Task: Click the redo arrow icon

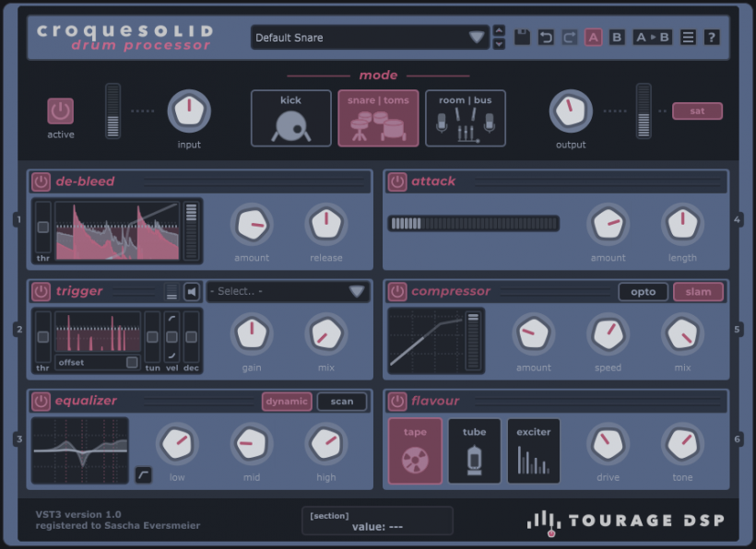Action: click(x=570, y=38)
